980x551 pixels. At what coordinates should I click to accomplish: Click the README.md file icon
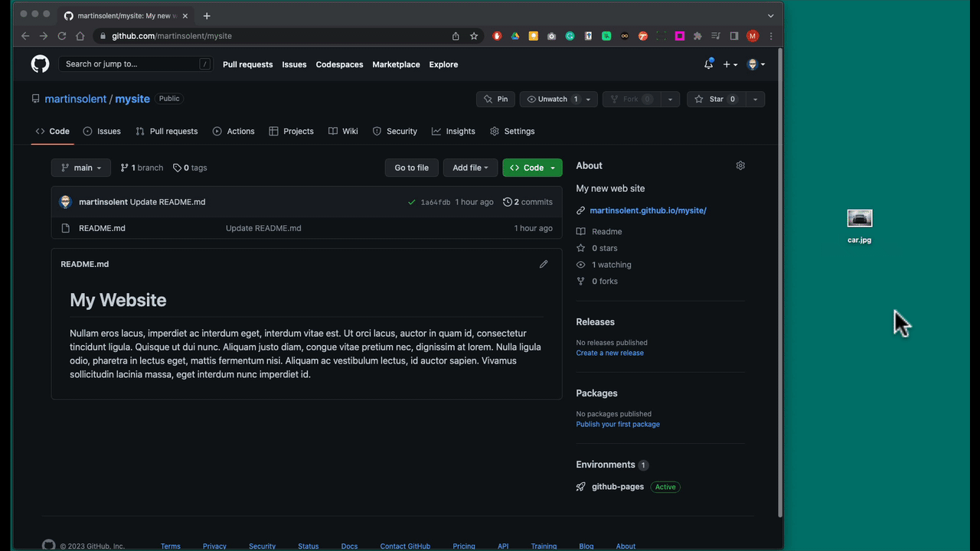coord(65,228)
